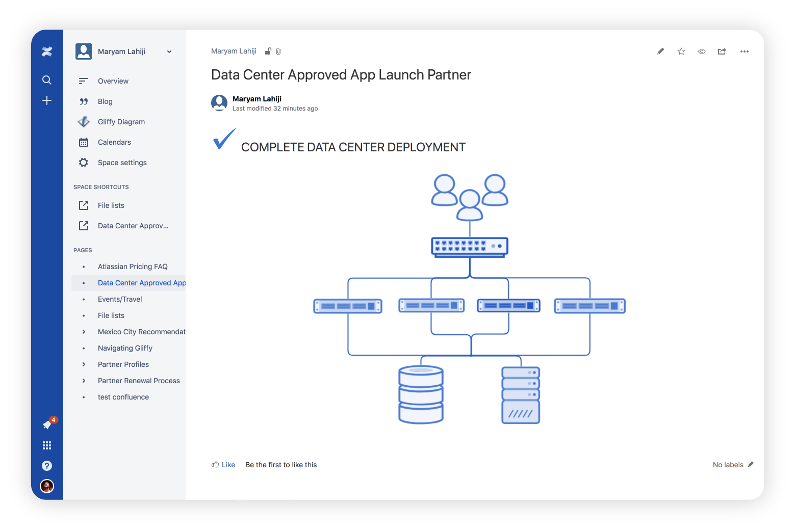This screenshot has height=532, width=795.
Task: Share this page icon
Action: point(722,51)
